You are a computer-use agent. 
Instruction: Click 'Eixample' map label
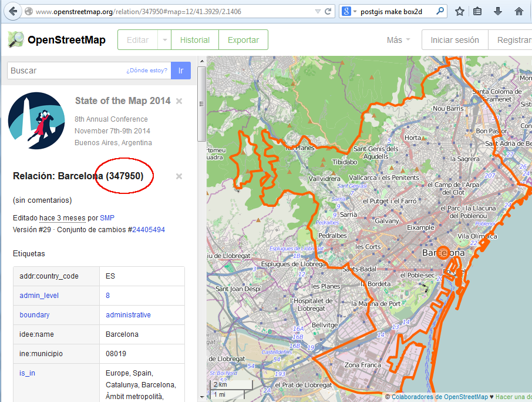click(420, 227)
